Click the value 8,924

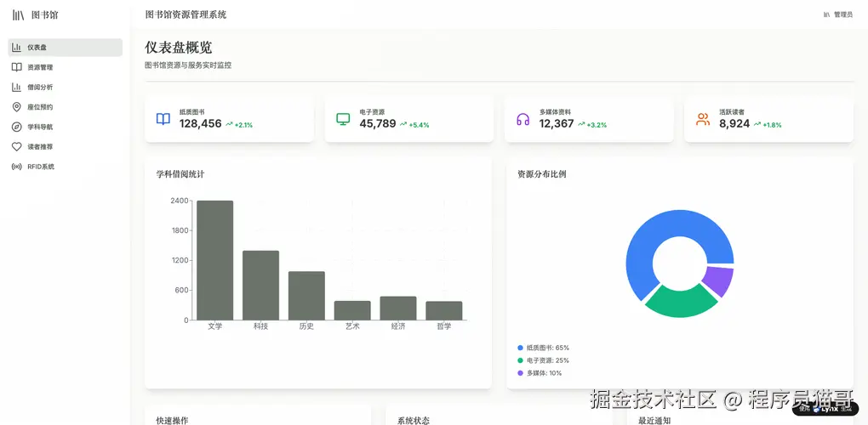click(734, 124)
